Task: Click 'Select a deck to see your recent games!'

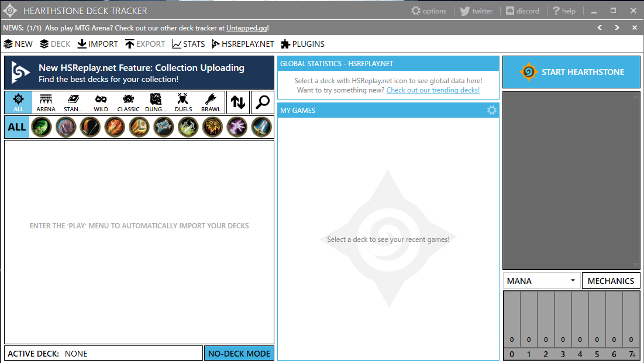Action: pyautogui.click(x=388, y=239)
